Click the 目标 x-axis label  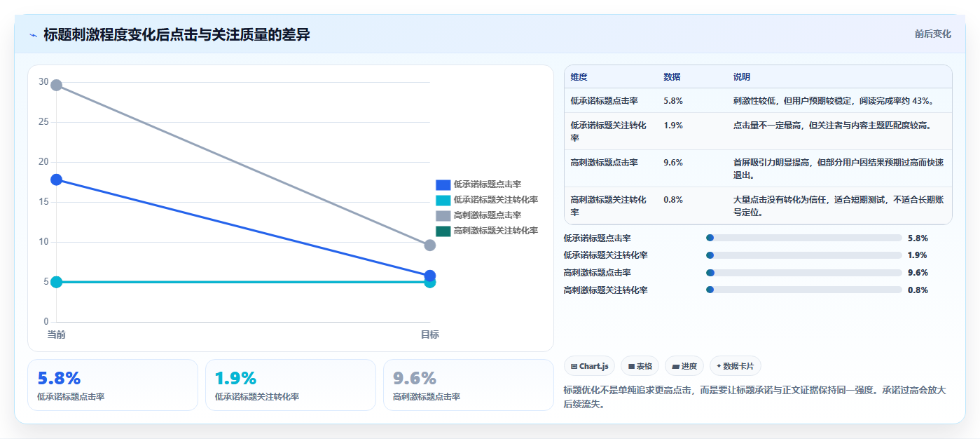(x=430, y=335)
